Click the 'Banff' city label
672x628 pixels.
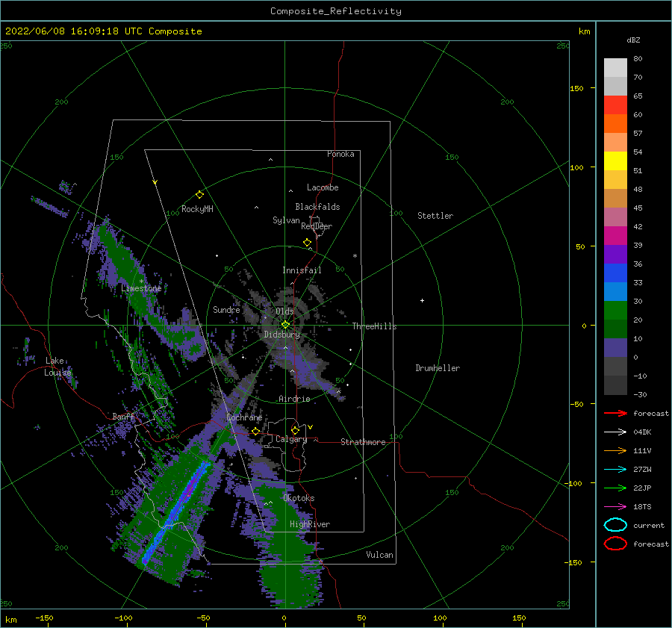(x=123, y=417)
